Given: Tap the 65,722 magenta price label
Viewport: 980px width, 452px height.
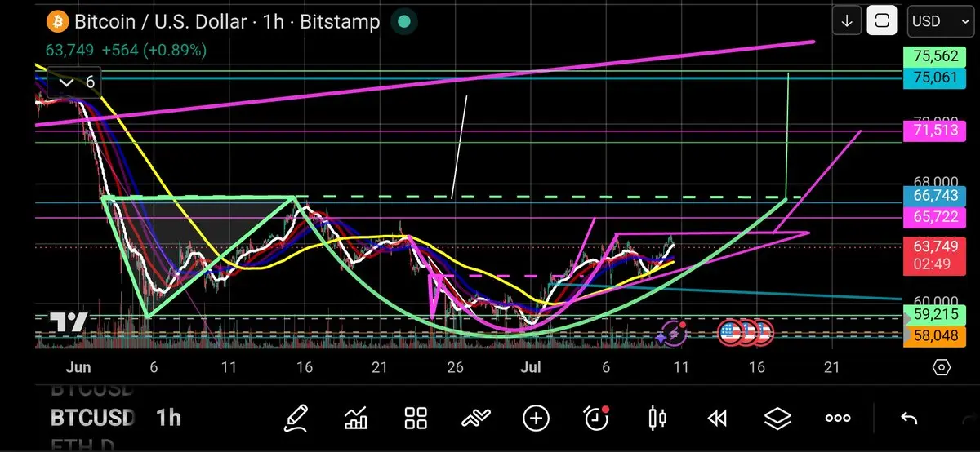Looking at the screenshot, I should (x=936, y=217).
